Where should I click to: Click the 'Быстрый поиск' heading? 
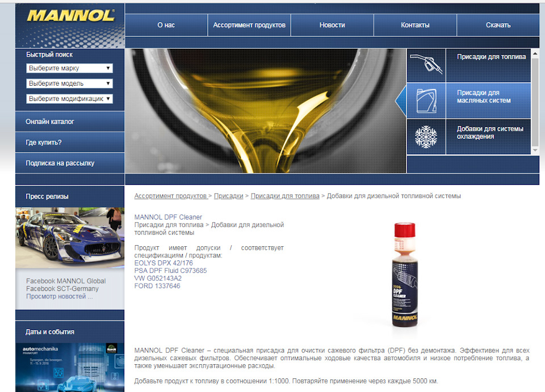coord(49,54)
